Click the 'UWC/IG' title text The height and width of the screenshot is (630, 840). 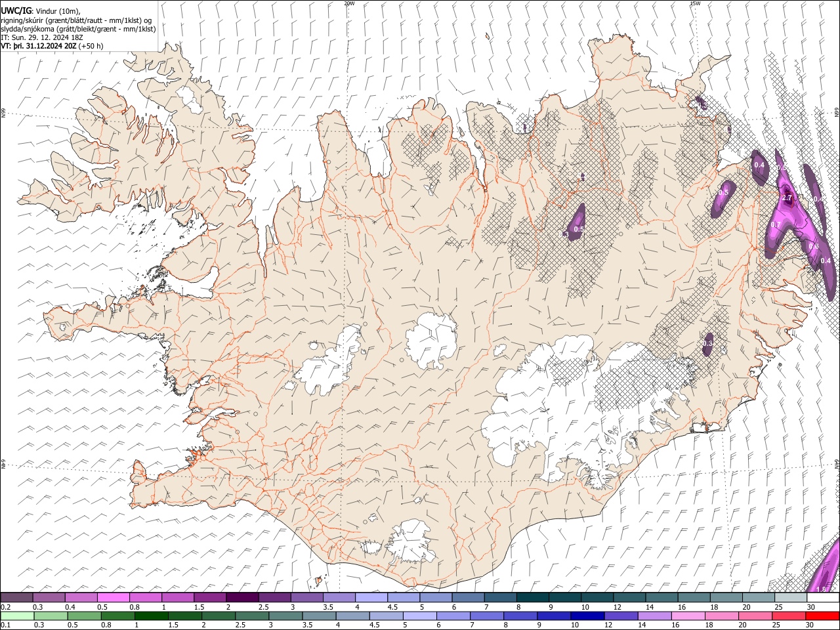[x=16, y=11]
